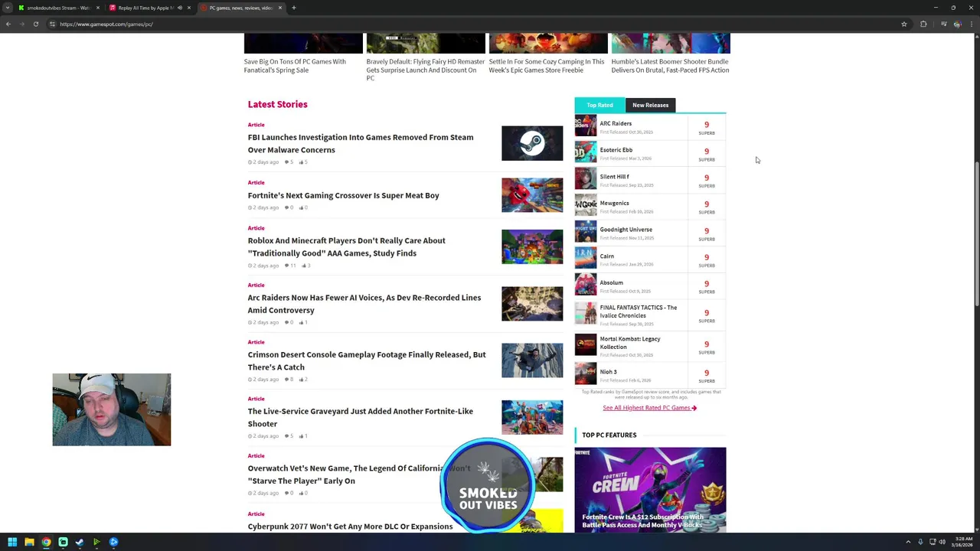This screenshot has width=980, height=551.
Task: Click the gamespot.com address bar
Action: pyautogui.click(x=475, y=24)
